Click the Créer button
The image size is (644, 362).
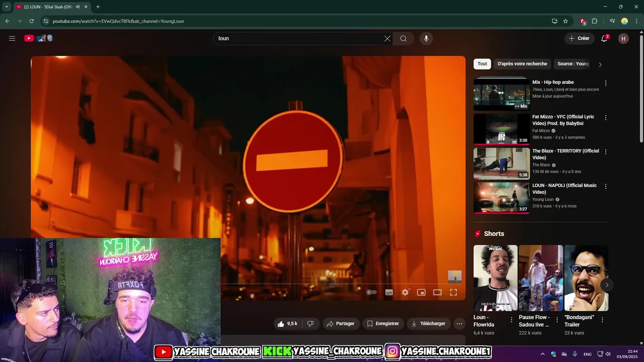coord(579,38)
